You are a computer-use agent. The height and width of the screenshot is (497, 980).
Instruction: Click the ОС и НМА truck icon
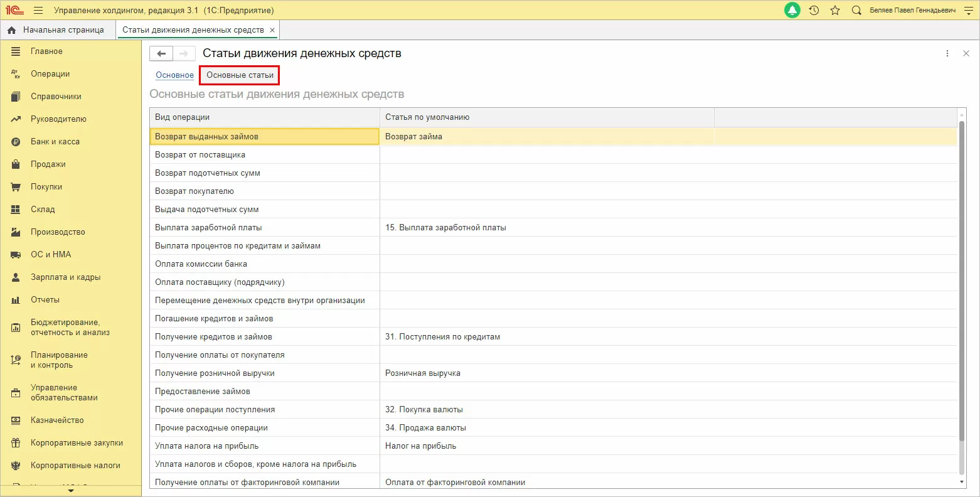[16, 255]
